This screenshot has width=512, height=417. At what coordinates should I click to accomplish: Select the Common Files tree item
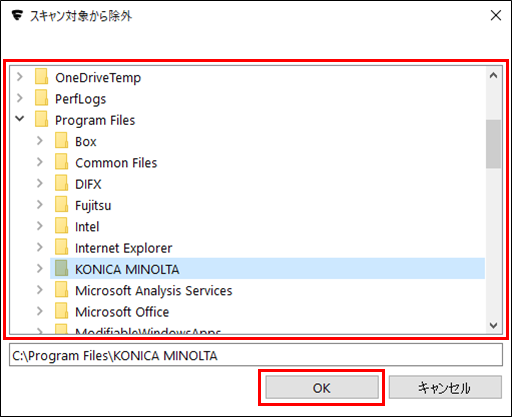[x=116, y=163]
